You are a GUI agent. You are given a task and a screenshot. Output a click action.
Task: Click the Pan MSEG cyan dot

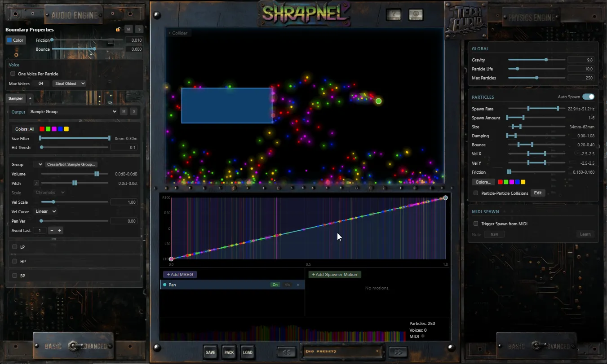click(x=164, y=285)
